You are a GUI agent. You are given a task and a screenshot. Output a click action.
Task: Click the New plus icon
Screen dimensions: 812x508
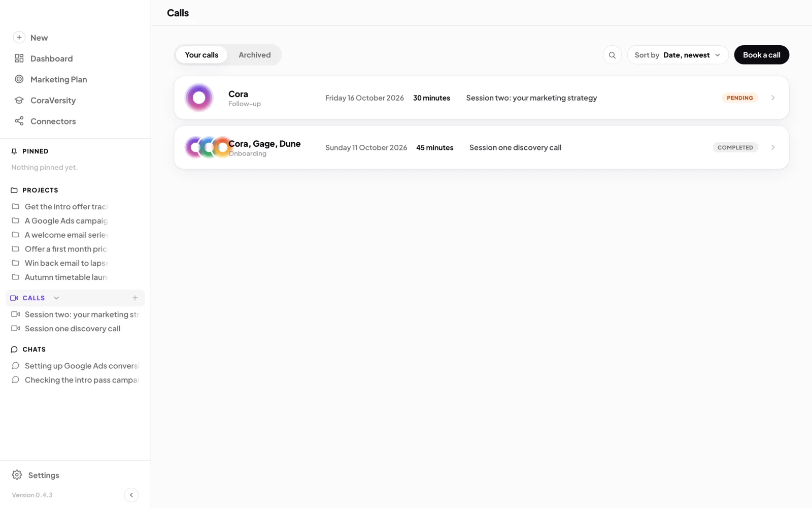(x=19, y=37)
